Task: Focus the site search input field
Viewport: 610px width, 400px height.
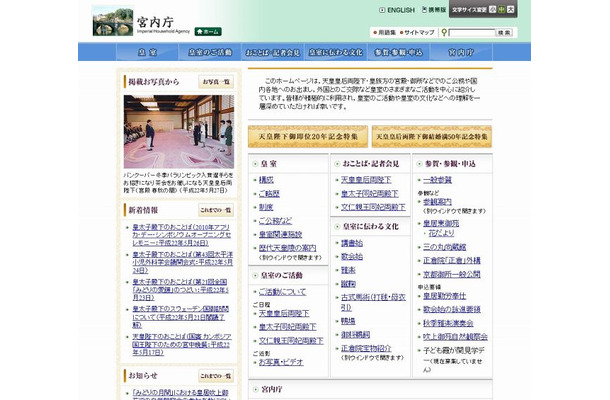Action: coord(472,33)
